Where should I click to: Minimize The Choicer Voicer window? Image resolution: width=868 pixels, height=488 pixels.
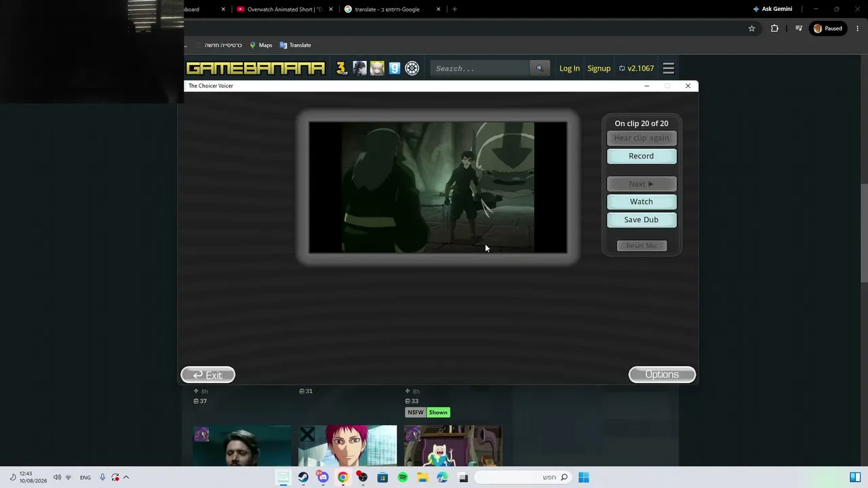tap(646, 86)
